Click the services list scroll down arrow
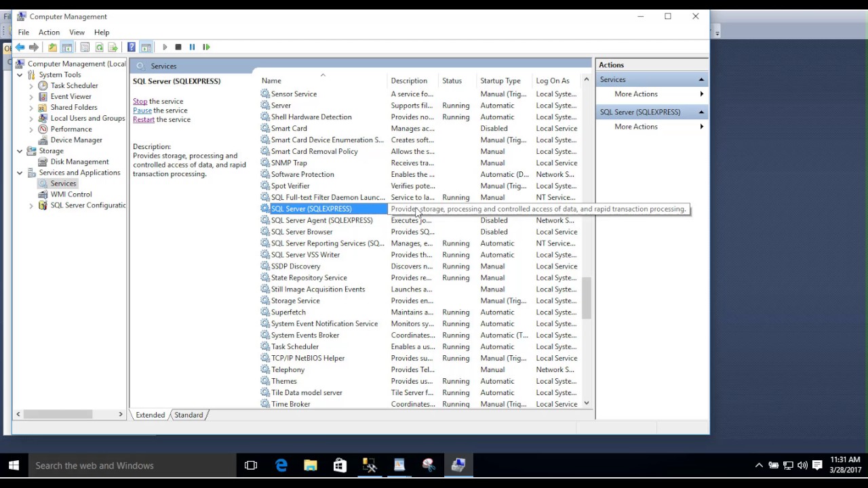The width and height of the screenshot is (868, 488). (587, 403)
